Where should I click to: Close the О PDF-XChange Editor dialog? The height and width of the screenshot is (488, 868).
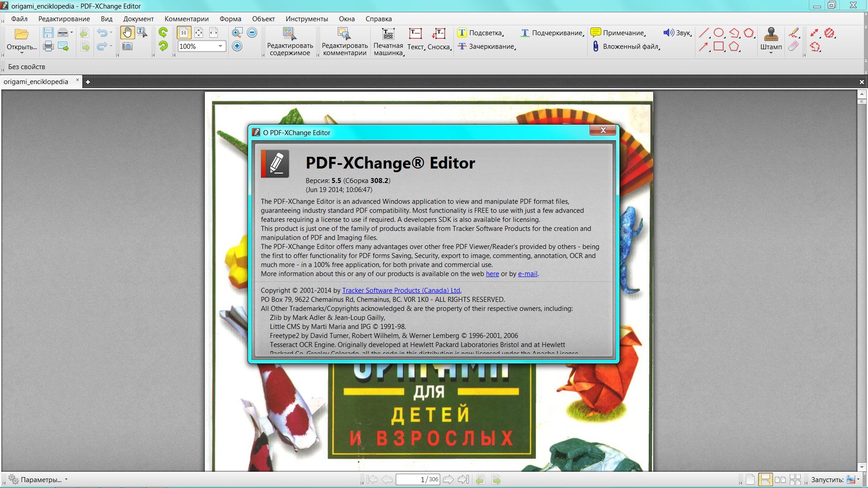(x=603, y=130)
